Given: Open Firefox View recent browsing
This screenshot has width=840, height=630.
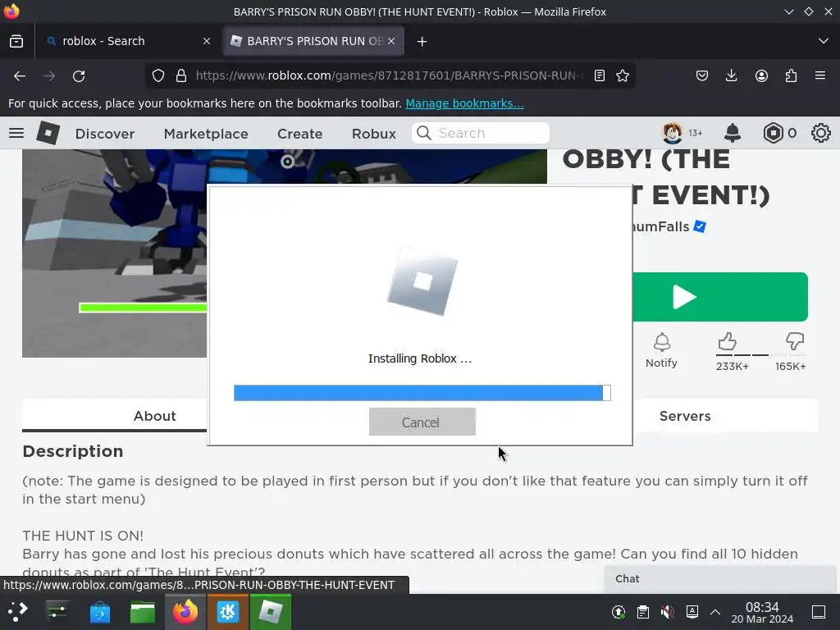Looking at the screenshot, I should click(16, 41).
